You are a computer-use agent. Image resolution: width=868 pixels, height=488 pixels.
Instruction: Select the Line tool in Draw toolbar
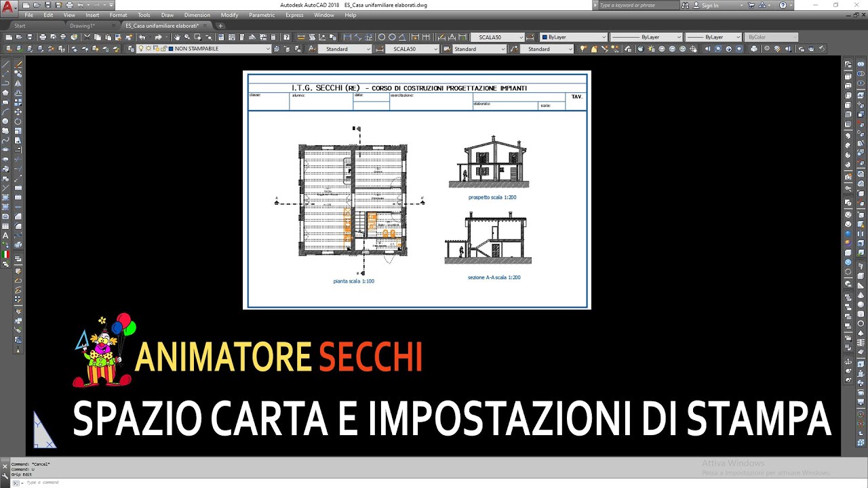(x=5, y=64)
